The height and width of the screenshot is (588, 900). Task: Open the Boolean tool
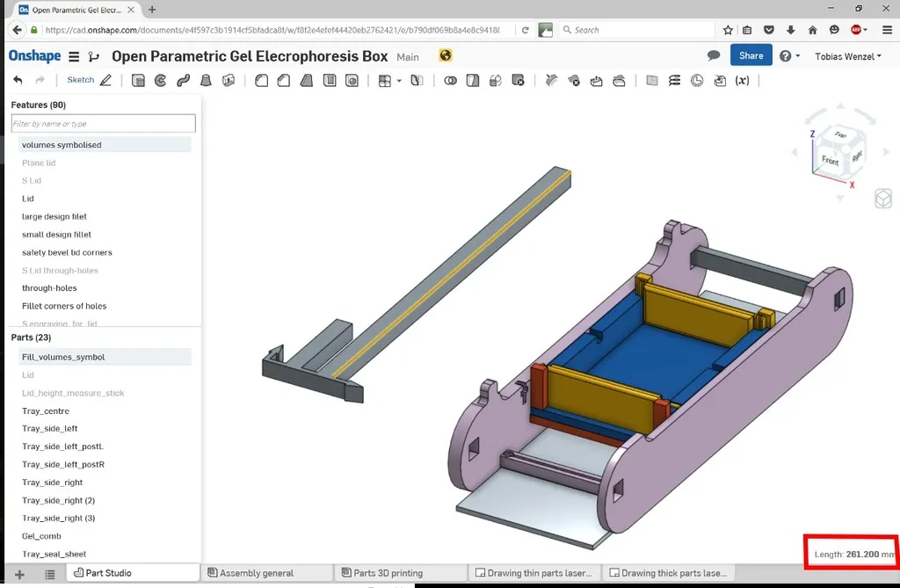pyautogui.click(x=451, y=80)
